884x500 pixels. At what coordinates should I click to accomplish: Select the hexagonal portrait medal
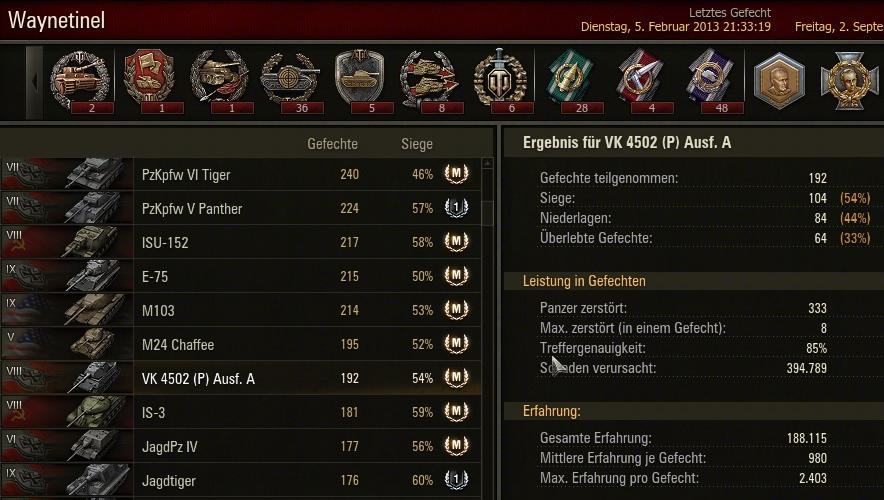point(779,81)
